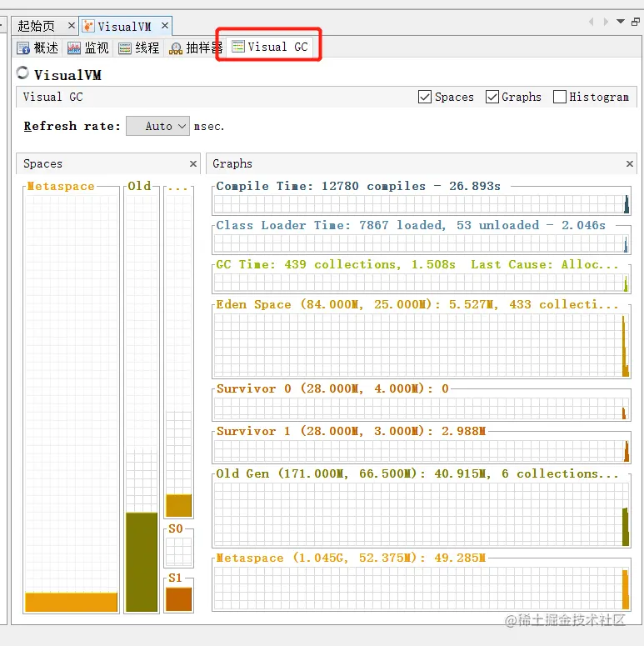This screenshot has width=644, height=646.
Task: Click the 'S0' label in Spaces panel
Action: [x=176, y=528]
